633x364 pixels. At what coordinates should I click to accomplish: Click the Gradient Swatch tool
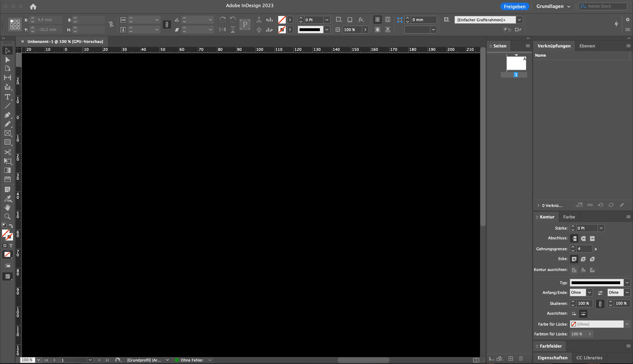(x=8, y=170)
